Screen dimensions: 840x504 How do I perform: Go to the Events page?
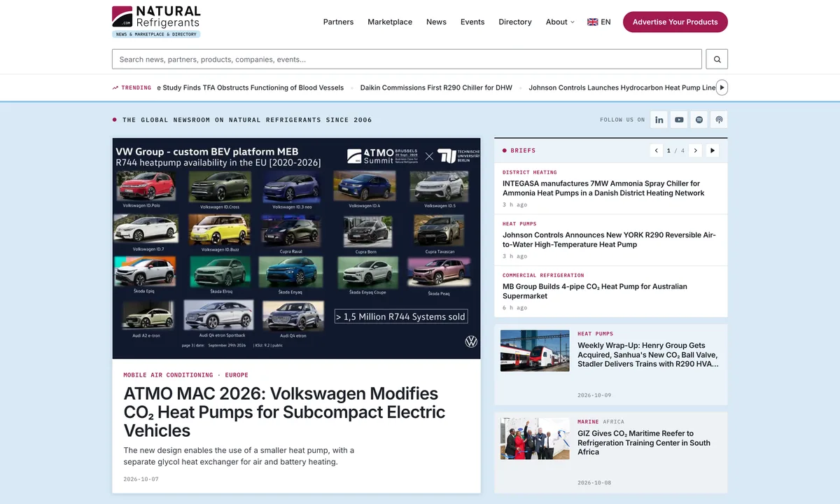coord(472,22)
